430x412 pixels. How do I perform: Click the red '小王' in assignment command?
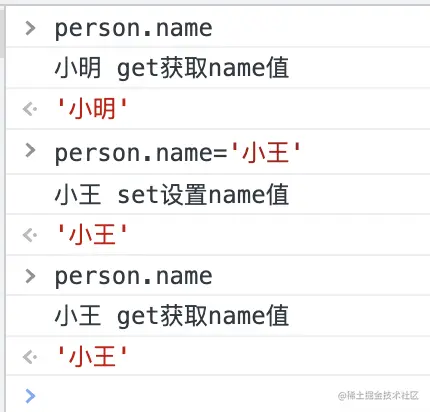tap(266, 152)
